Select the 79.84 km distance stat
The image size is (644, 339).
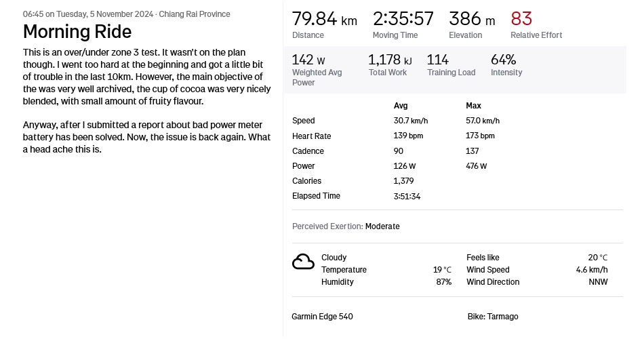pos(325,19)
